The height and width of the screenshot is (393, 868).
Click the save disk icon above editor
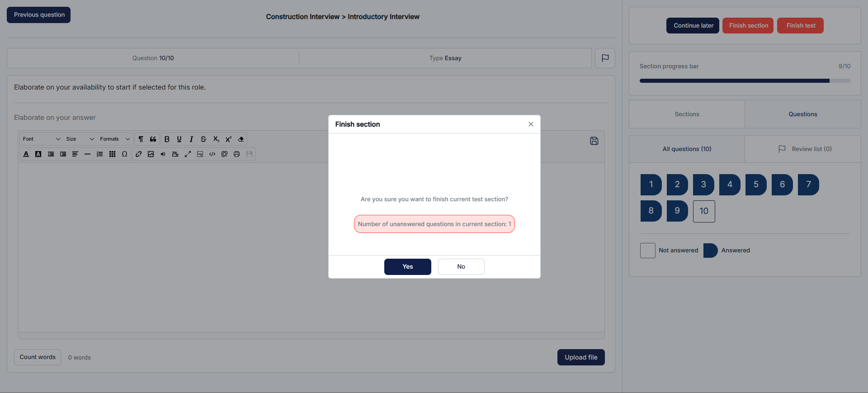pyautogui.click(x=594, y=141)
